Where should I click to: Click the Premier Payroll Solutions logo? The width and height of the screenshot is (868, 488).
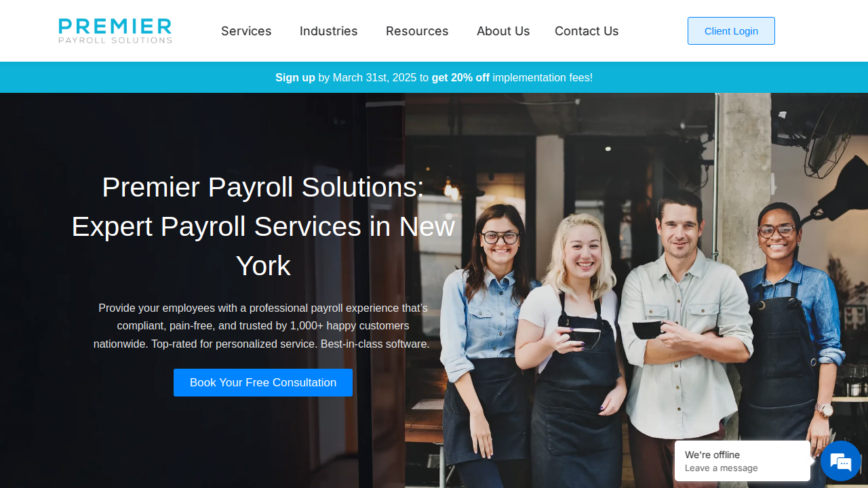click(115, 31)
